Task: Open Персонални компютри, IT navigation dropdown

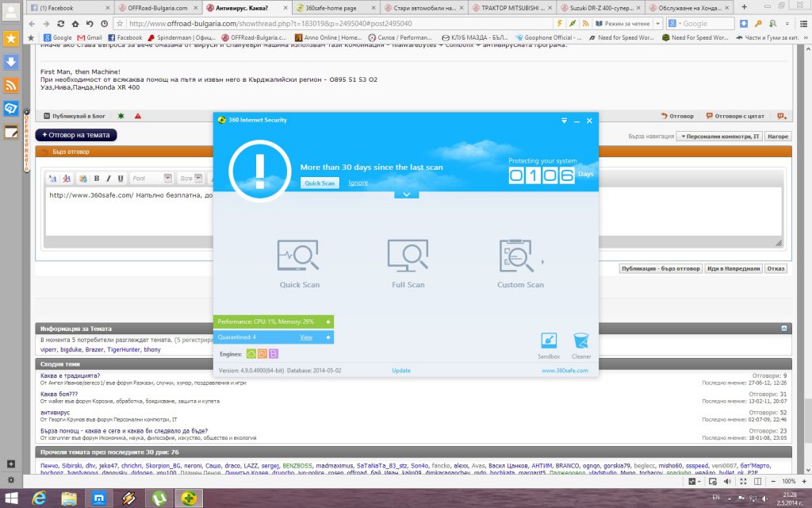Action: pos(720,137)
